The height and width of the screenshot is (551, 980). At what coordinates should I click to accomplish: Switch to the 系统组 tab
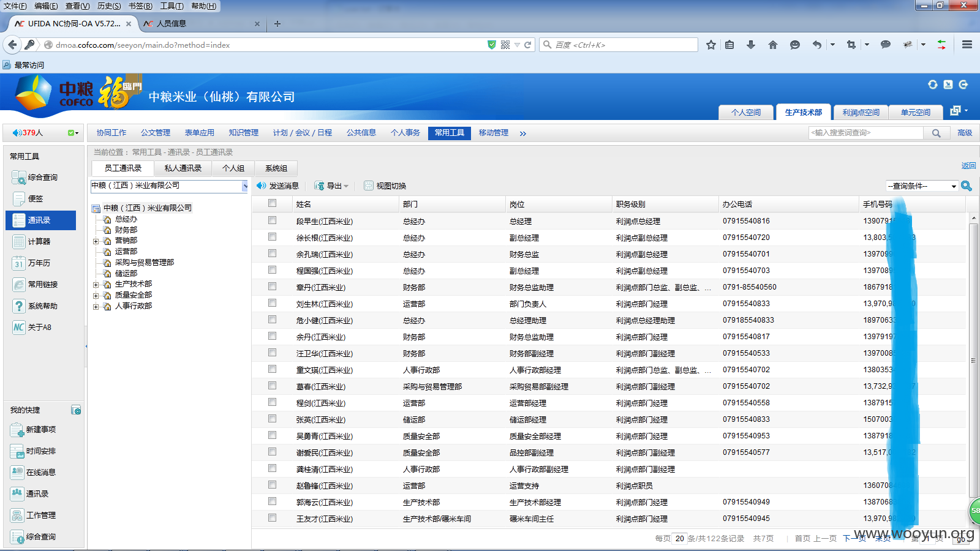276,168
